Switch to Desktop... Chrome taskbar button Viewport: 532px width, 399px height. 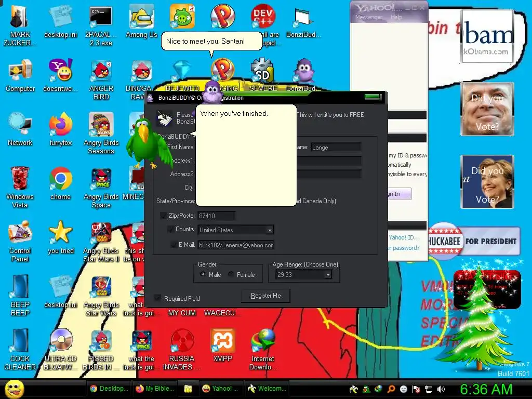coord(109,389)
